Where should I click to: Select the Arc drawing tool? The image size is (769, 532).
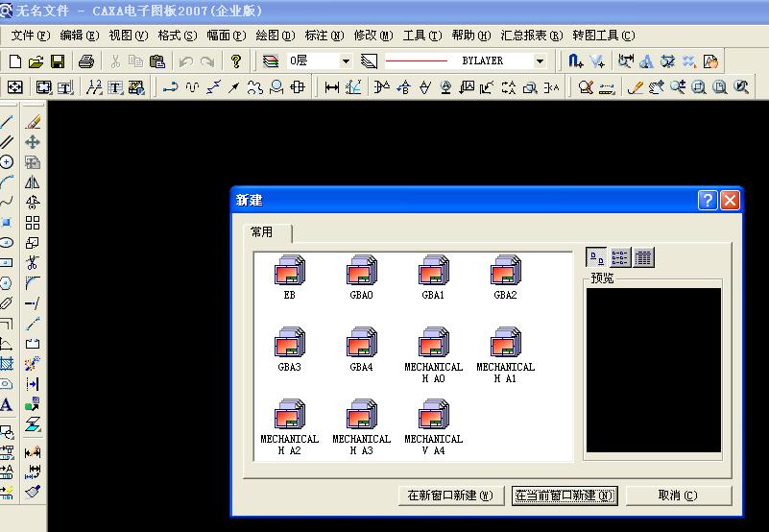(x=7, y=182)
